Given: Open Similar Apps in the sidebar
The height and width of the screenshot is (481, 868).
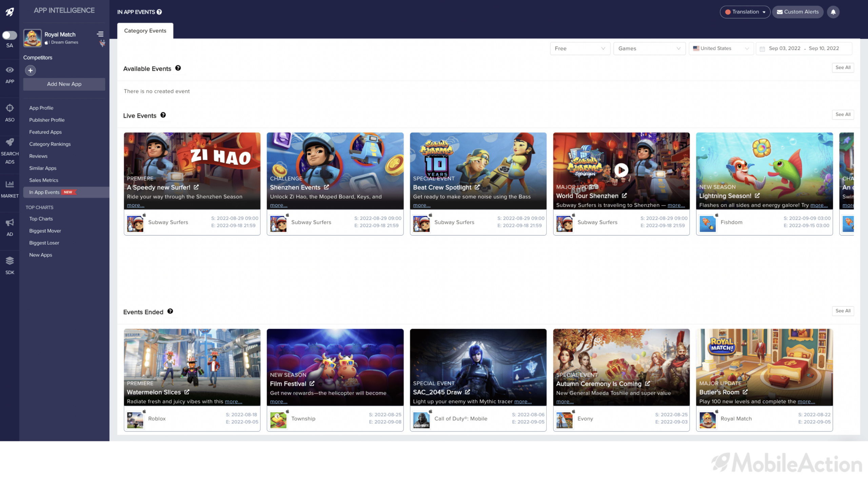Looking at the screenshot, I should 43,168.
